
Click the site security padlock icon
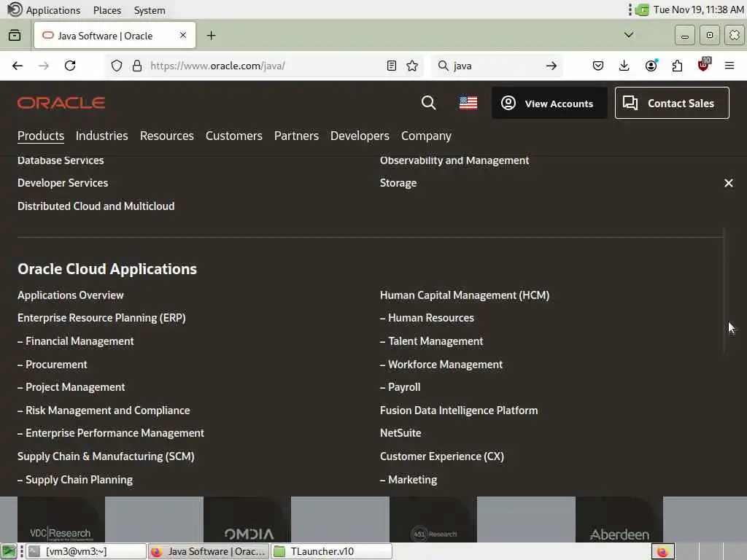[136, 66]
